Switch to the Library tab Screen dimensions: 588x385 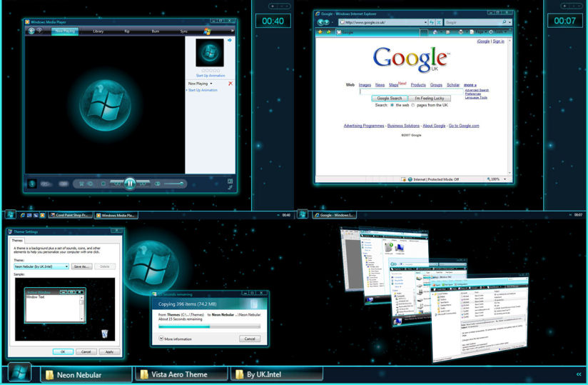tap(98, 31)
